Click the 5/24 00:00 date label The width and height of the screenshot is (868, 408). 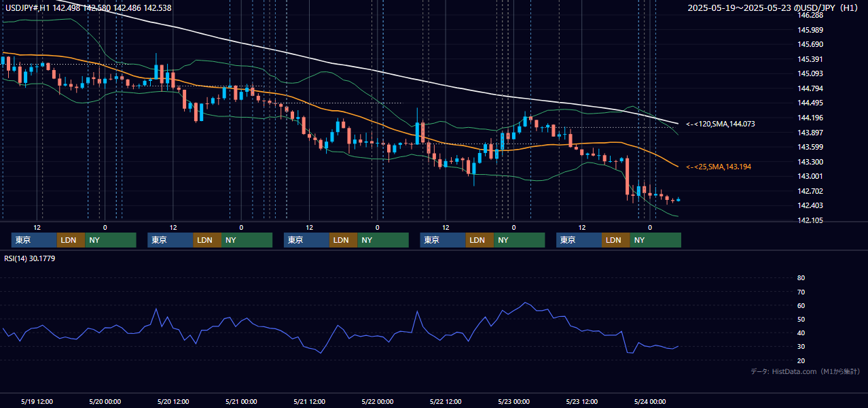coord(649,401)
